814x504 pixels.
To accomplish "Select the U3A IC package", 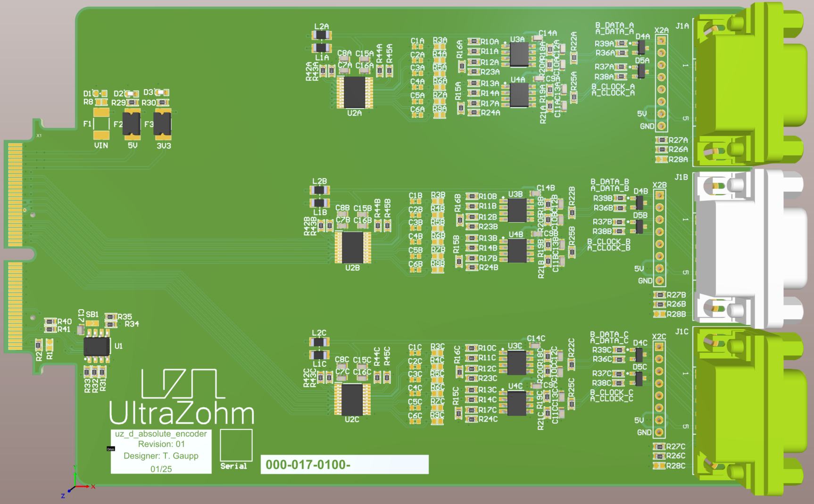I will point(519,55).
